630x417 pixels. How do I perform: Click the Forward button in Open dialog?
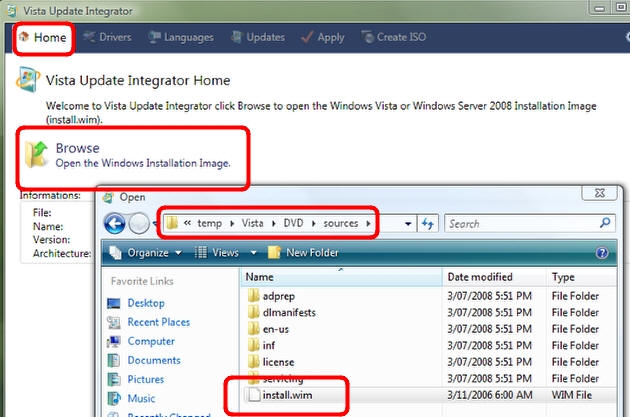(x=139, y=223)
